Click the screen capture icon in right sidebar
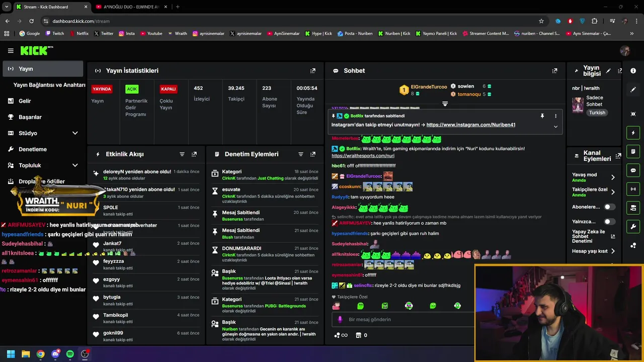 [633, 114]
